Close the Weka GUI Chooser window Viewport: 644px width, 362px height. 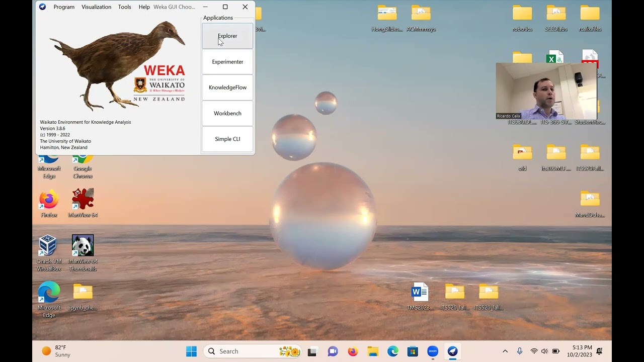(x=245, y=7)
